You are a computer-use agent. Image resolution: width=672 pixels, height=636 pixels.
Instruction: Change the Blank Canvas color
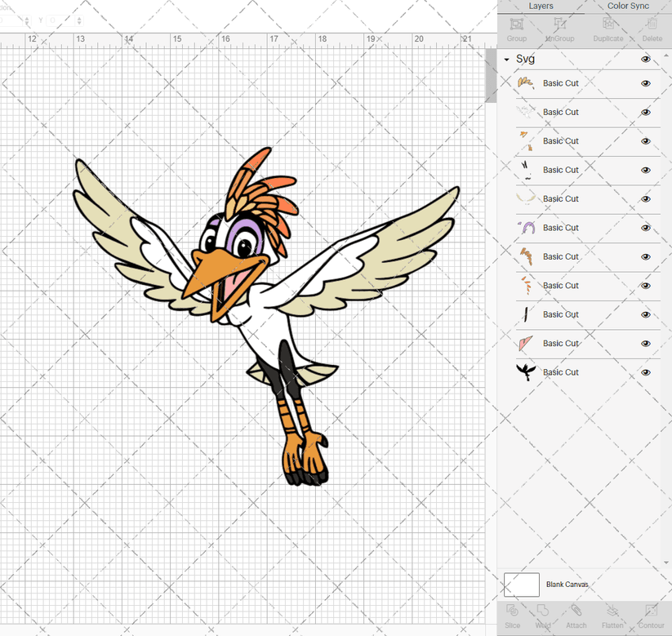click(x=523, y=585)
